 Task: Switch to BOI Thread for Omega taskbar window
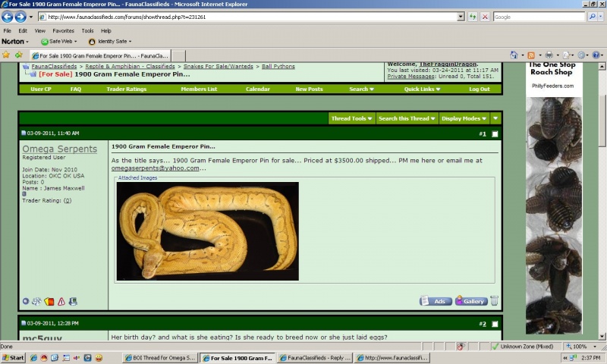click(160, 358)
